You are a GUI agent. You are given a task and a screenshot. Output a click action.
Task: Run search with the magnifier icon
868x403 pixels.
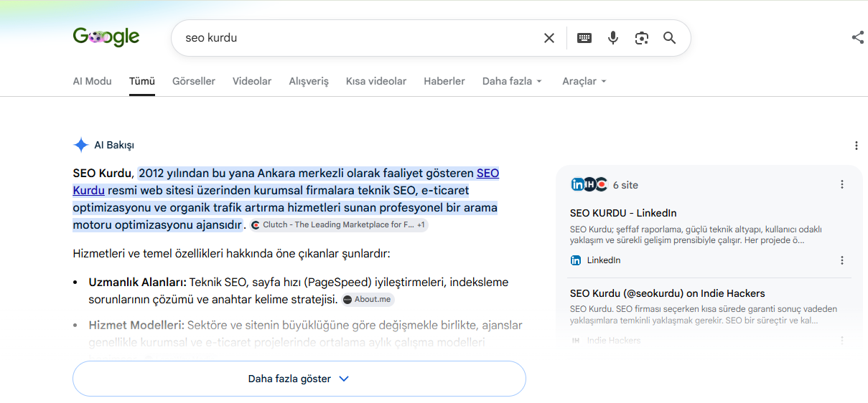pos(670,38)
